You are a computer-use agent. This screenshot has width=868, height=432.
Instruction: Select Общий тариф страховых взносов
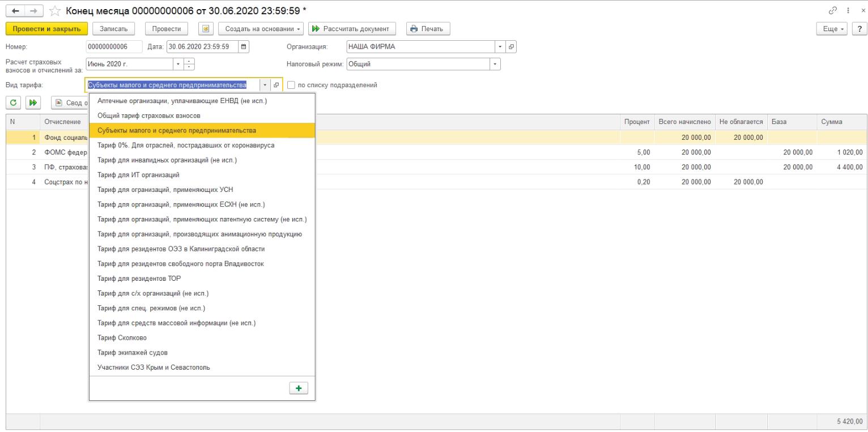(202, 116)
